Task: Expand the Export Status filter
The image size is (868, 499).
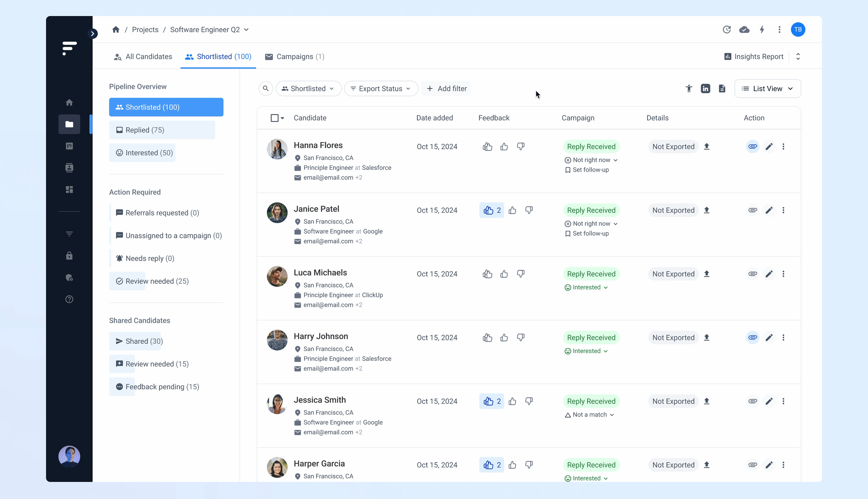Action: point(381,88)
